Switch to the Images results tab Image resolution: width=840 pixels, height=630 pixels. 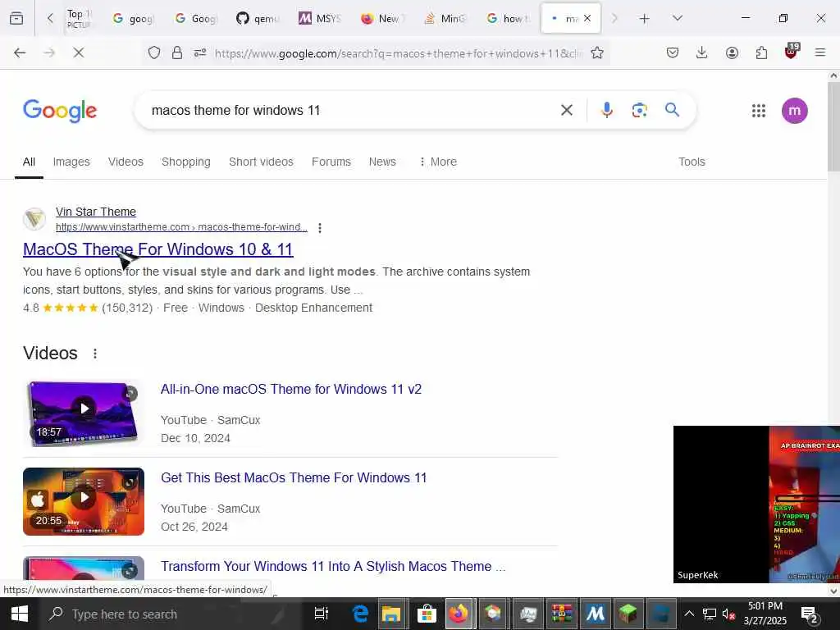tap(71, 162)
